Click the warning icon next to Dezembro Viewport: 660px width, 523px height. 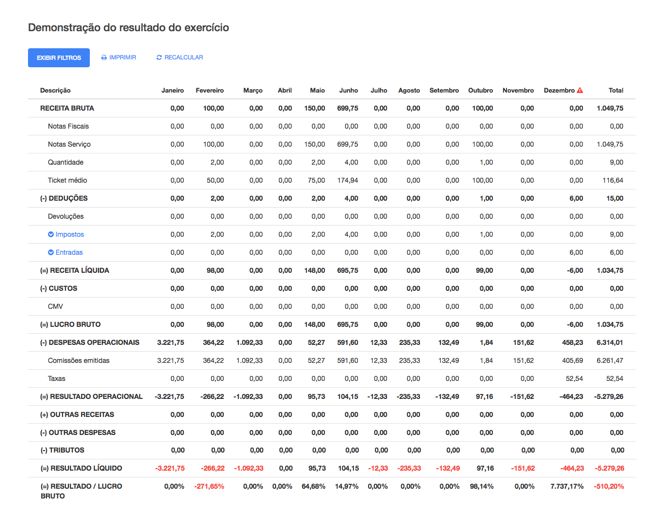[579, 91]
